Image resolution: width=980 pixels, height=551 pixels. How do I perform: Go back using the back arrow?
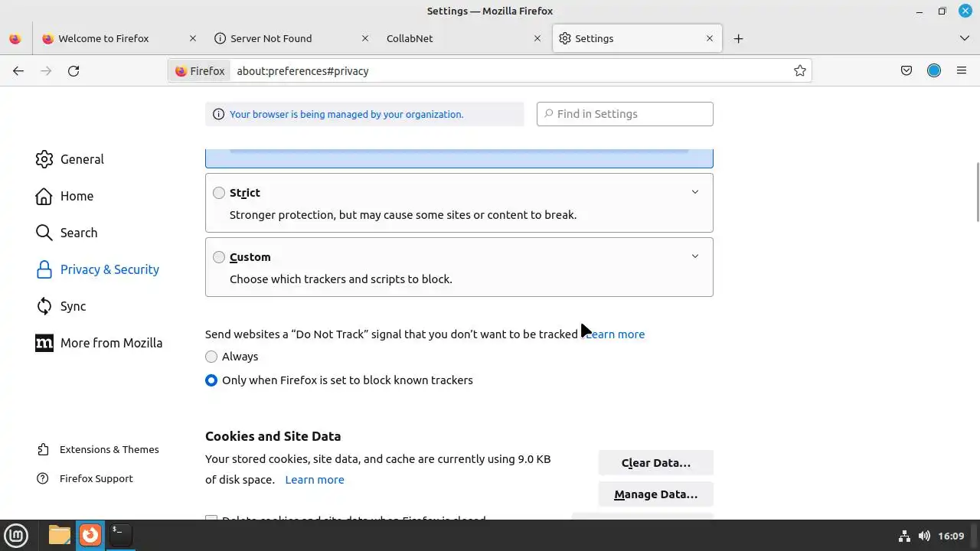pyautogui.click(x=18, y=71)
